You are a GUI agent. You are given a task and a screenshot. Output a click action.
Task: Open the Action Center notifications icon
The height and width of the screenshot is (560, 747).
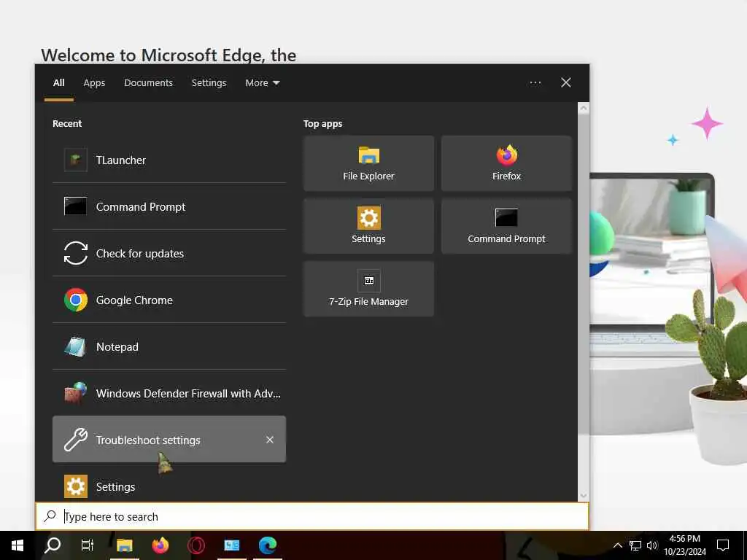click(723, 545)
